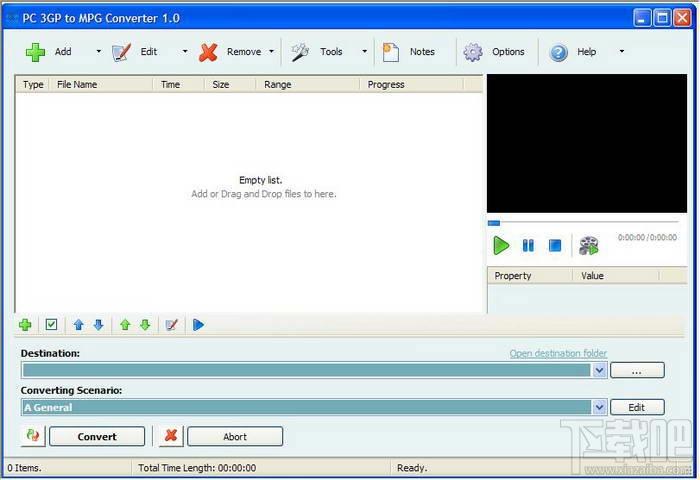
Task: Click the blue up arrow icon
Action: 79,325
